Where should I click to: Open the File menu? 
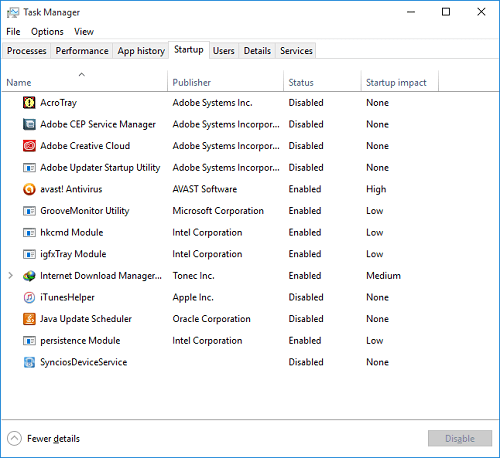[13, 32]
